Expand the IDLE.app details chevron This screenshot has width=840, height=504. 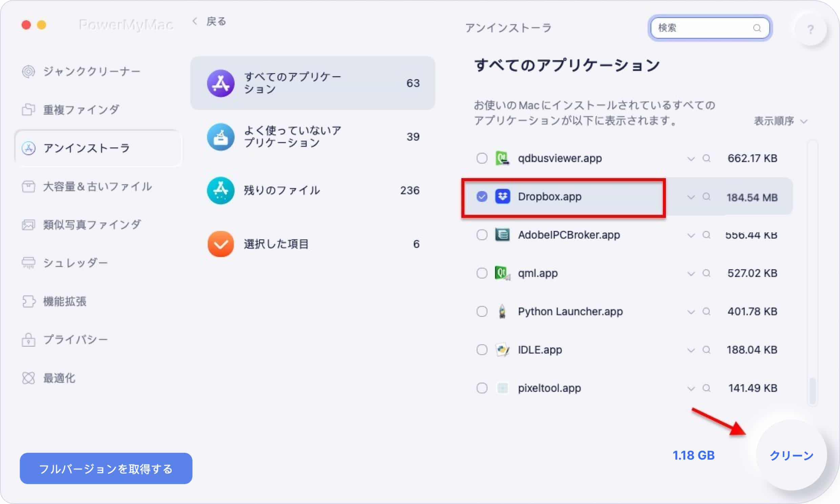[691, 351]
